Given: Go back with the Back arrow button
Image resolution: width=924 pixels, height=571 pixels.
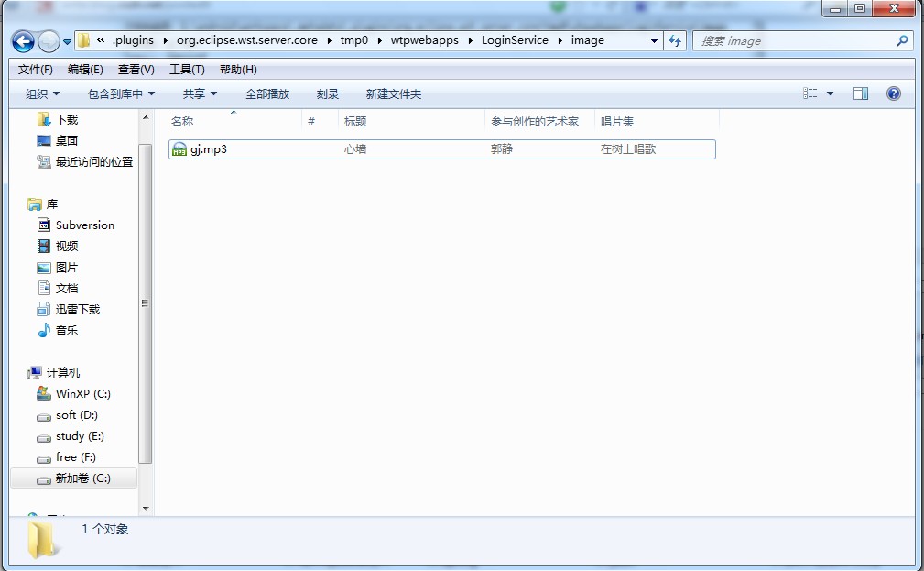Looking at the screenshot, I should click(x=23, y=41).
